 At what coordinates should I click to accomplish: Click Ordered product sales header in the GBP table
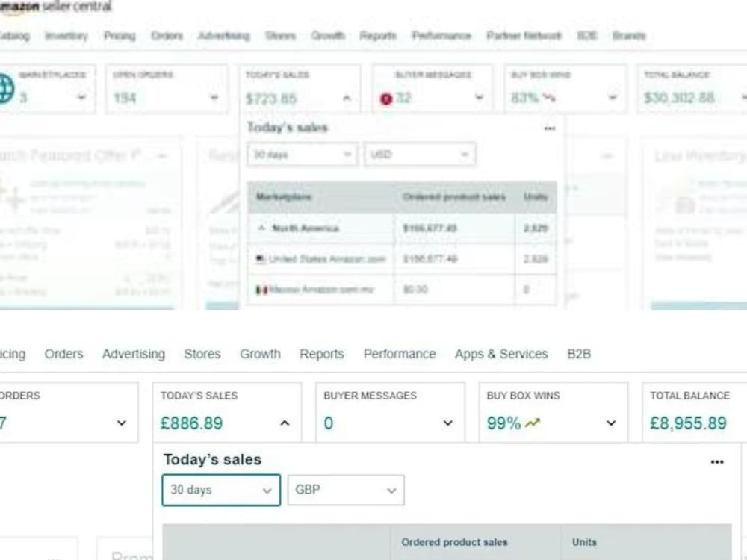454,542
